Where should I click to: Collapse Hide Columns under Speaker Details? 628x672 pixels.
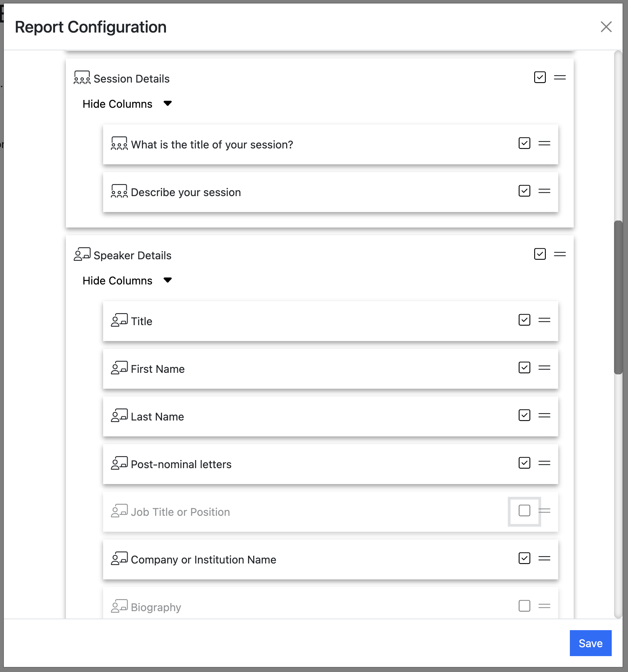click(x=167, y=281)
